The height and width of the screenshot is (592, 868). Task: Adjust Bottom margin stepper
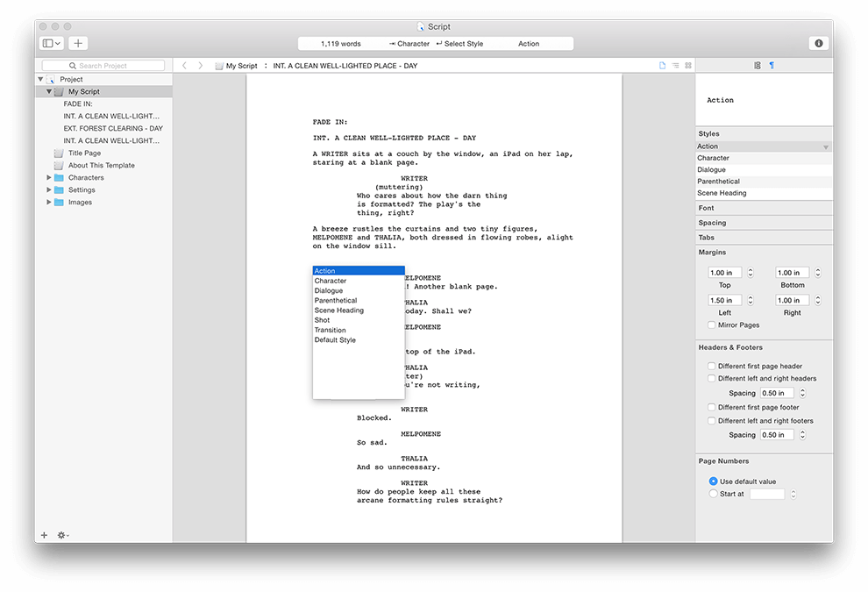(x=818, y=273)
